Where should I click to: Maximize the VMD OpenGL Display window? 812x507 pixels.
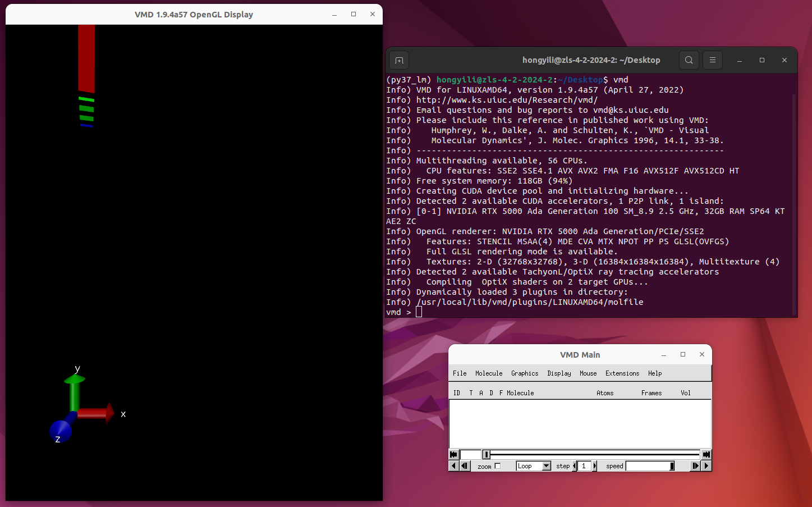click(354, 14)
